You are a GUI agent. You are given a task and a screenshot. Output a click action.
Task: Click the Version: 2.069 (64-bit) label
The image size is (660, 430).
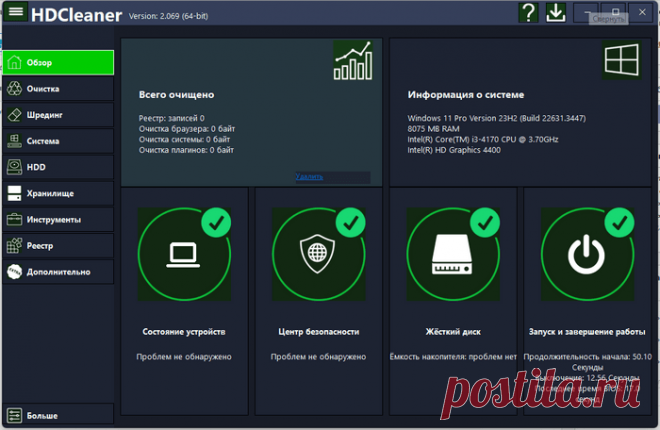coord(168,16)
